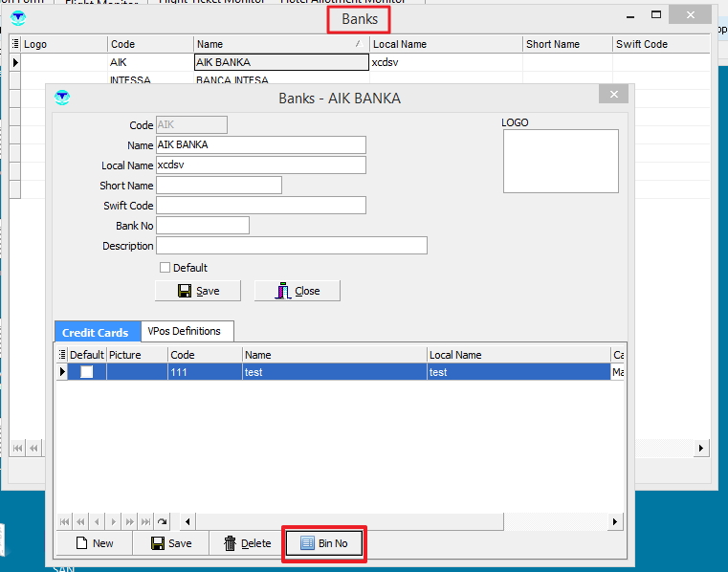Click the Close button with door icon

[x=297, y=291]
